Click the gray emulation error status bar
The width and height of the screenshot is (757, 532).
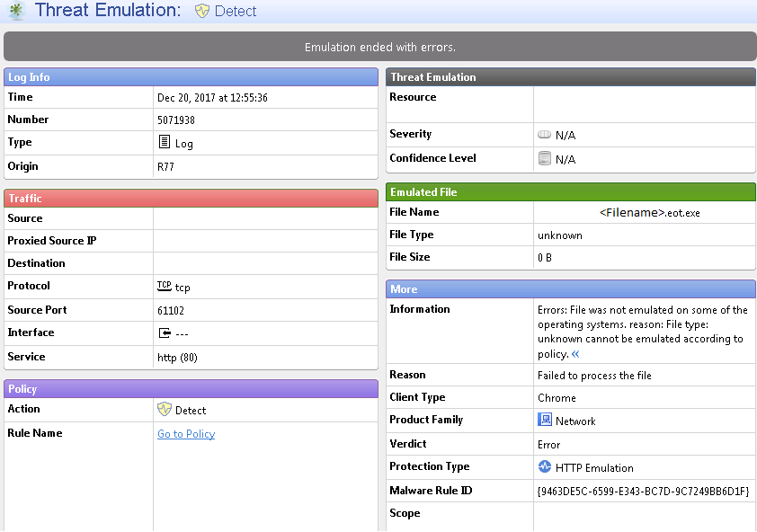[378, 46]
